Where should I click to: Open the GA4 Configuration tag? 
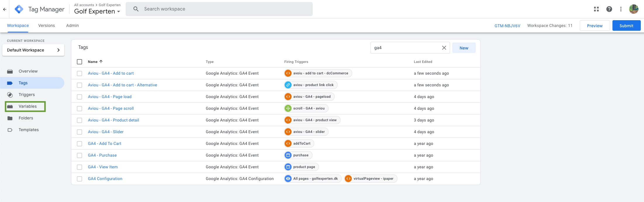(105, 179)
